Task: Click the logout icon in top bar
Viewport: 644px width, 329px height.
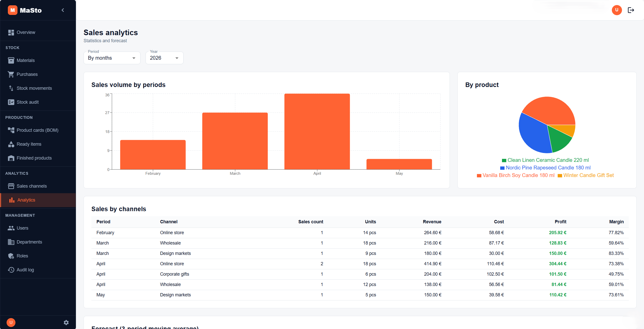Action: (x=631, y=10)
